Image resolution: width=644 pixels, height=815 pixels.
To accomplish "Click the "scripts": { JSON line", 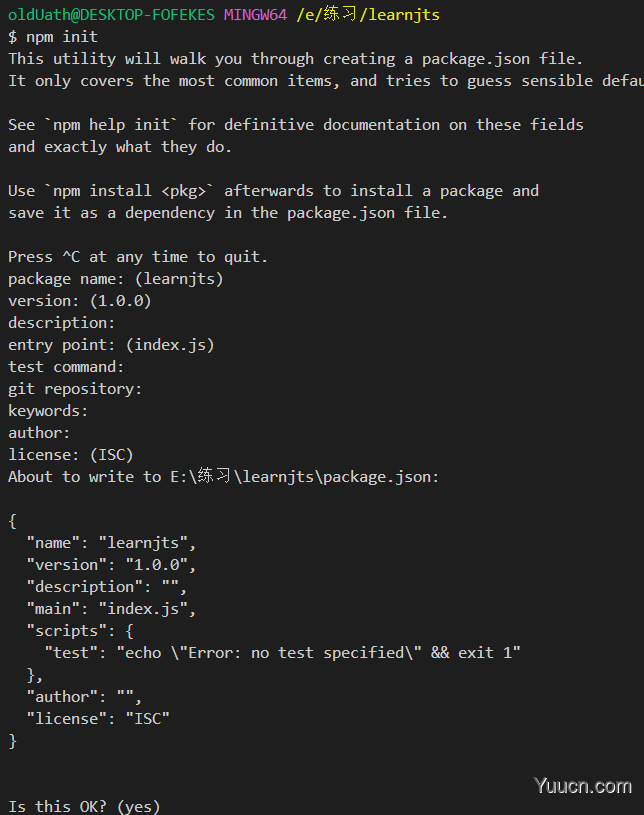I will point(80,630).
